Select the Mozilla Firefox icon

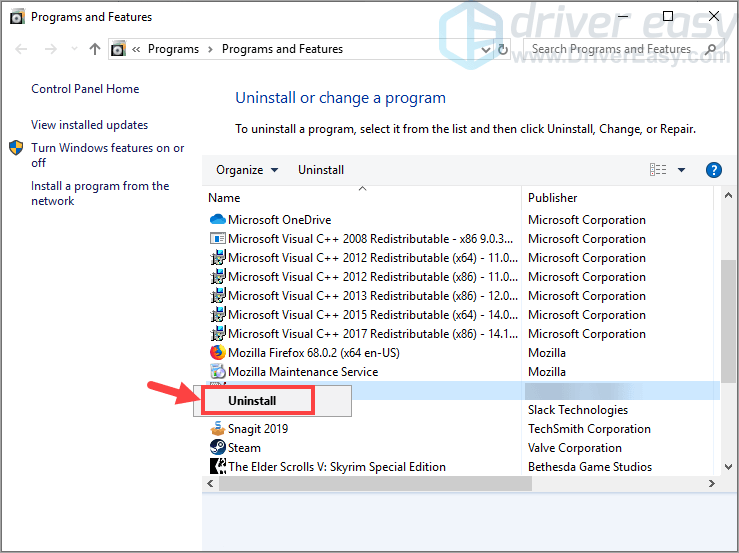click(x=218, y=352)
